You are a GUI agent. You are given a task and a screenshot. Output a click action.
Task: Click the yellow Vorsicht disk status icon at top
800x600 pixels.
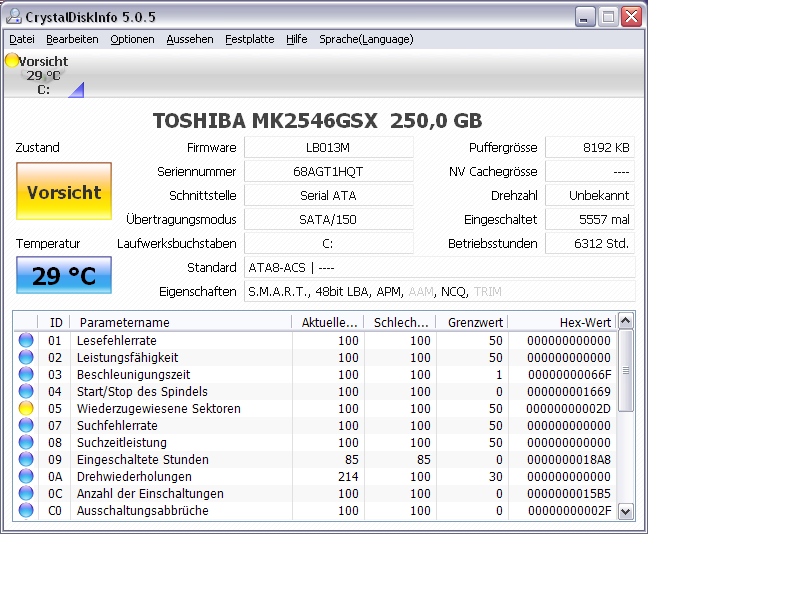12,60
